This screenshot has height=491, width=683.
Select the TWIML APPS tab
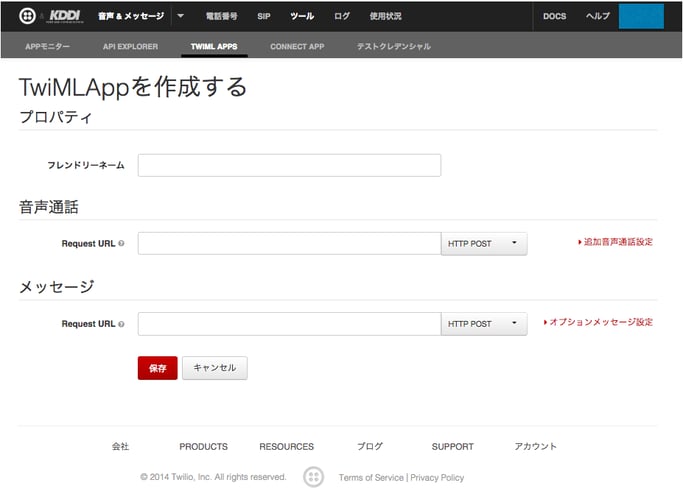214,46
